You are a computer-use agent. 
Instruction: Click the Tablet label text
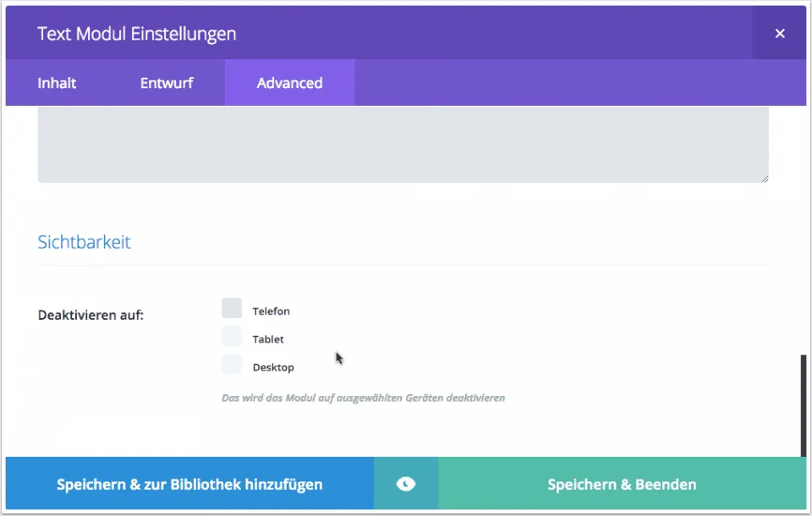268,339
